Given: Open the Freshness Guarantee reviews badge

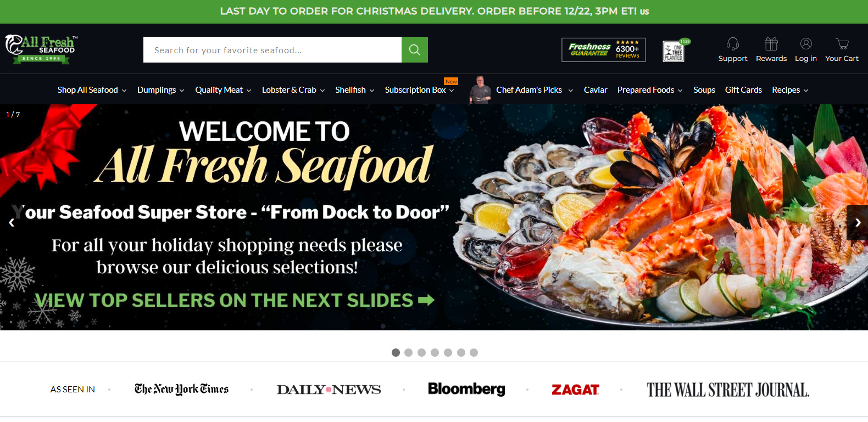Looking at the screenshot, I should pyautogui.click(x=604, y=50).
